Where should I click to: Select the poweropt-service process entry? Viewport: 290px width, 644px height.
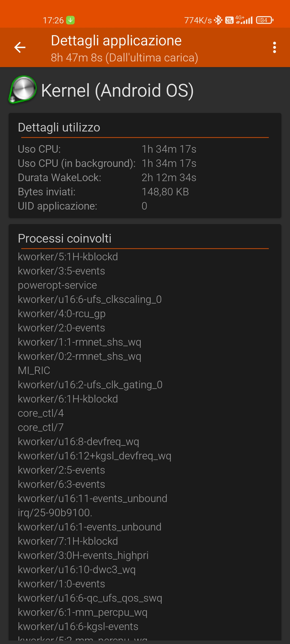click(57, 285)
